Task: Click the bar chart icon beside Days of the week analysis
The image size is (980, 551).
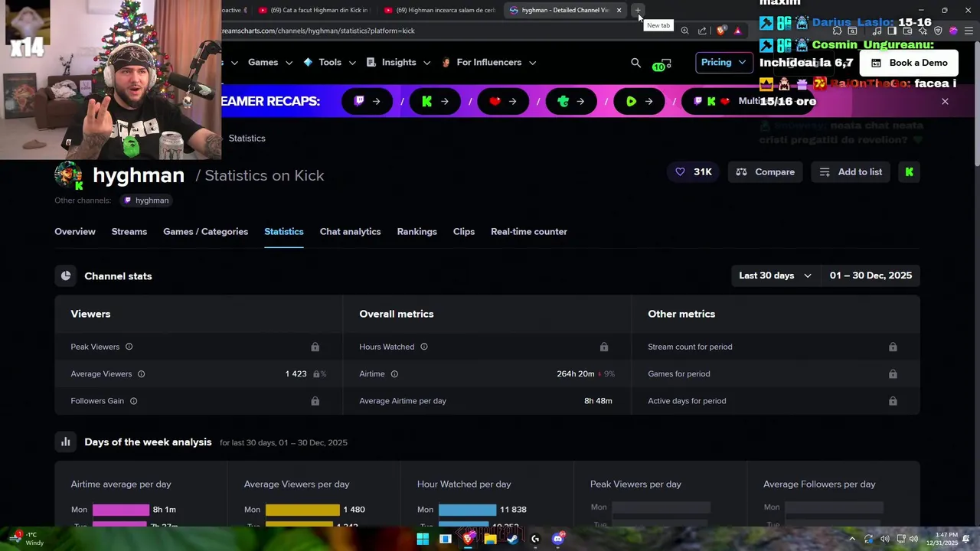Action: (x=66, y=442)
